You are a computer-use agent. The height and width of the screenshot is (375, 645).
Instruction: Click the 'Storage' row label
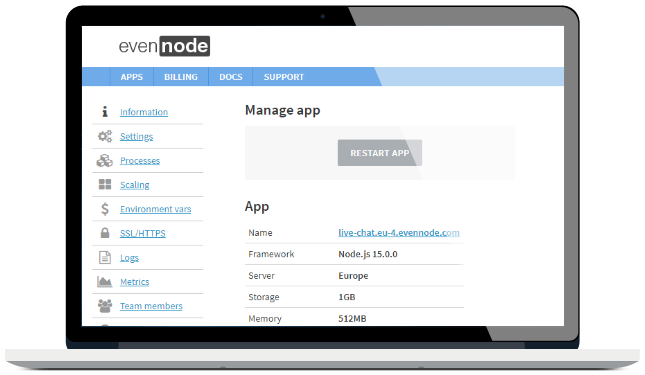pyautogui.click(x=264, y=297)
